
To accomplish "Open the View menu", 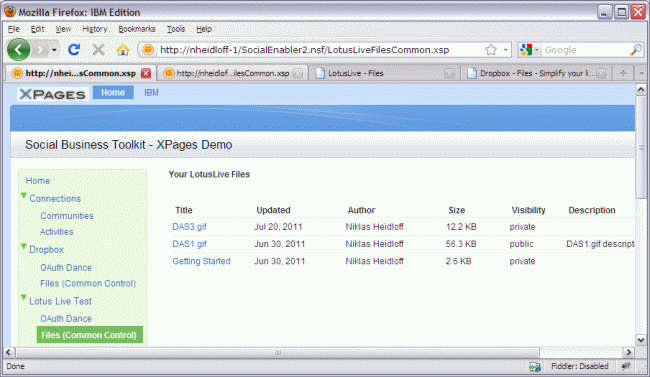I will point(63,29).
